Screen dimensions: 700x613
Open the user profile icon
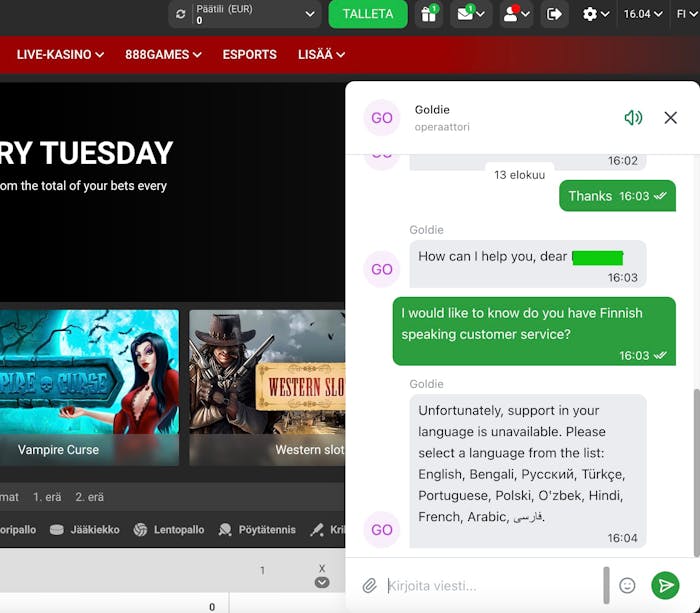click(516, 14)
